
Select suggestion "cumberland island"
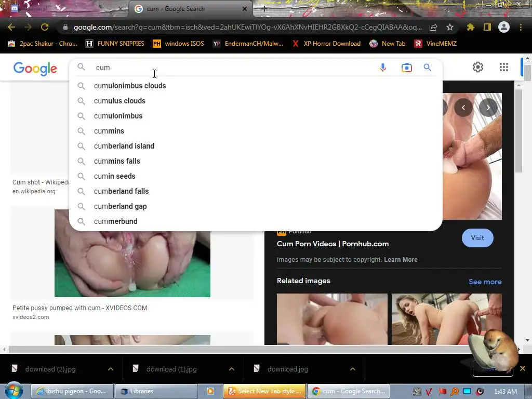point(256,146)
